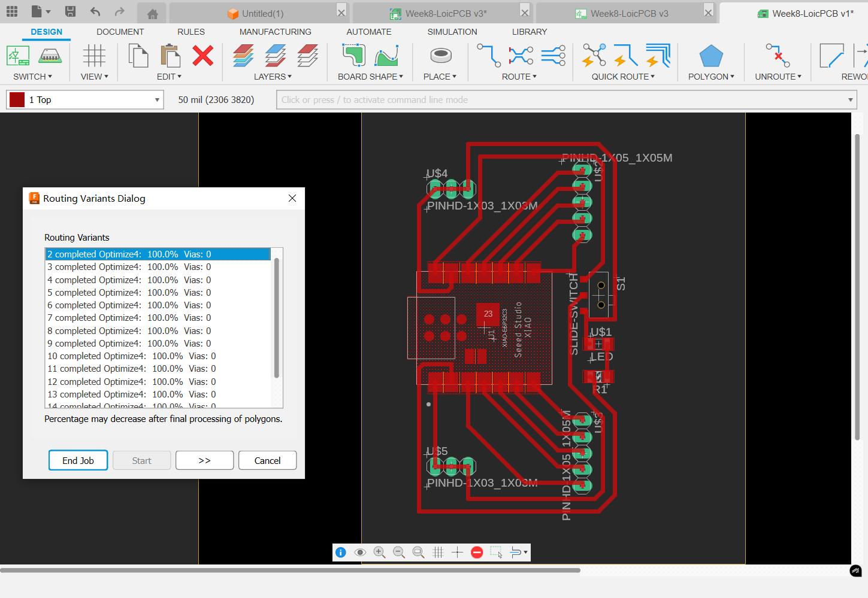This screenshot has width=868, height=598.
Task: Toggle the eye visibility icon
Action: [360, 553]
